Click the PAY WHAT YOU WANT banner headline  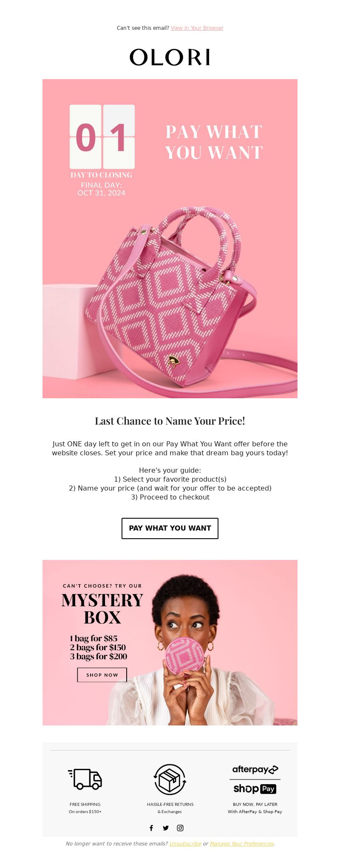tap(214, 142)
